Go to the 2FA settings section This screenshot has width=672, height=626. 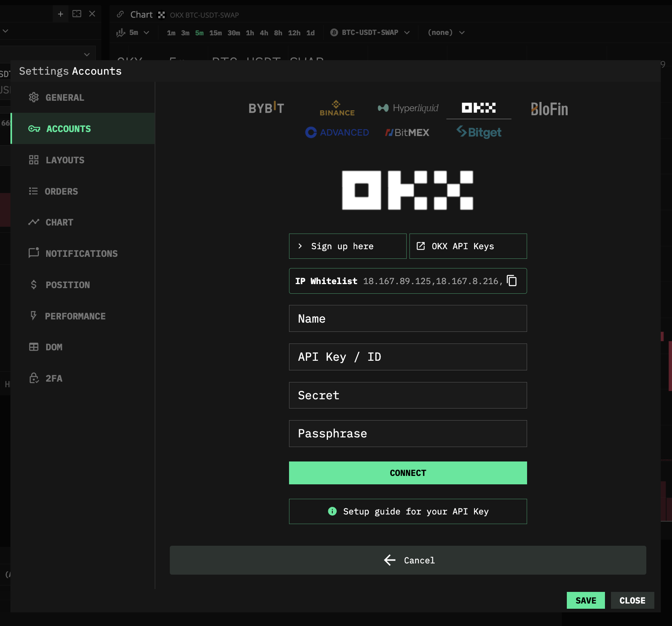click(x=54, y=378)
